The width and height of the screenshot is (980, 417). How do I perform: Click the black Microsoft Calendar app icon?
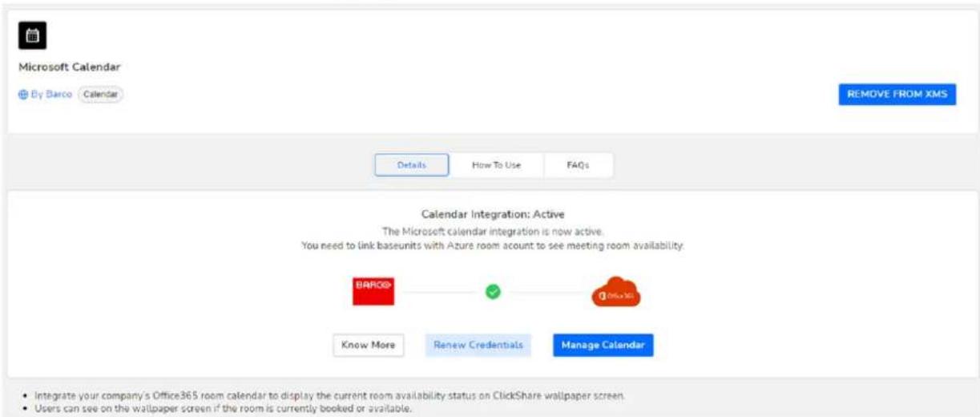pyautogui.click(x=33, y=34)
